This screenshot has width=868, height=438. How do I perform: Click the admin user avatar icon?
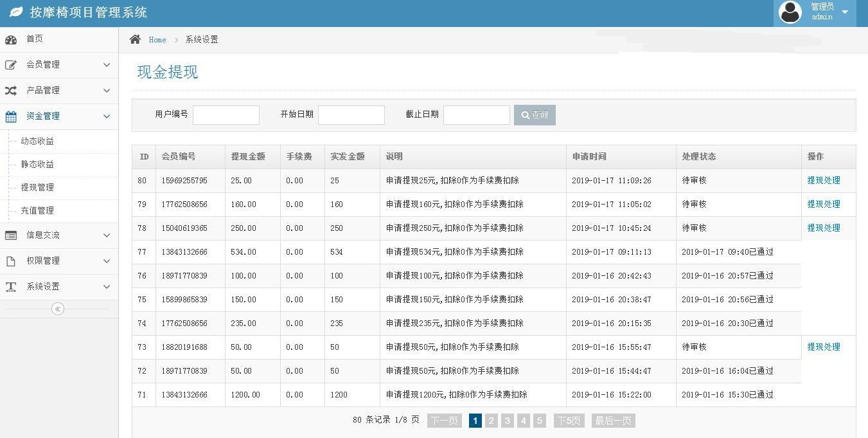(790, 12)
